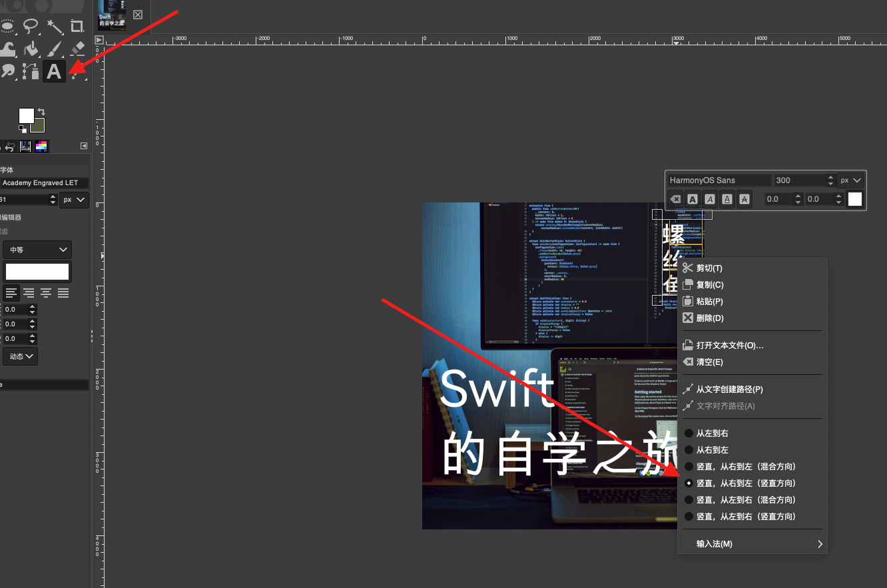887x588 pixels.
Task: Open text file (打开文本文件) from menu
Action: coord(752,345)
